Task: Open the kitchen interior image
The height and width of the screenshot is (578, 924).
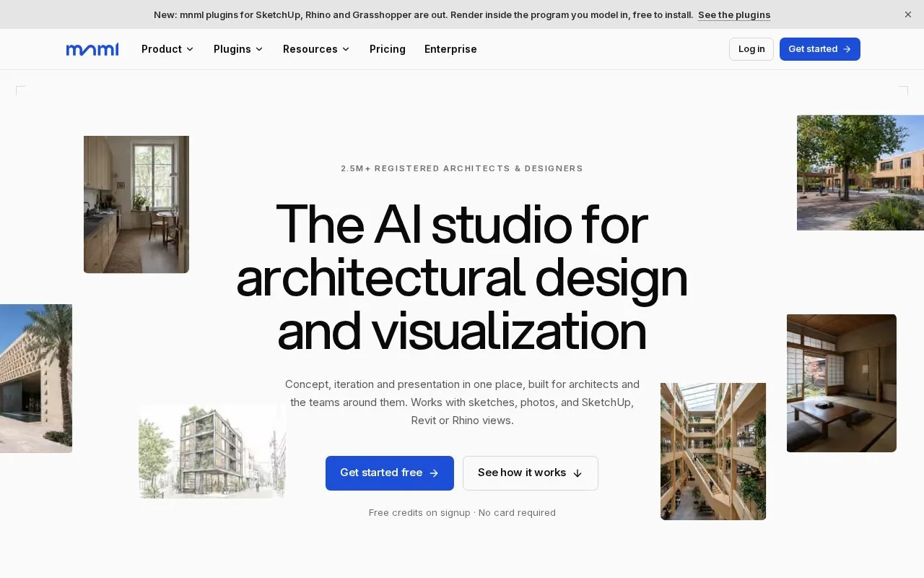Action: [x=136, y=204]
